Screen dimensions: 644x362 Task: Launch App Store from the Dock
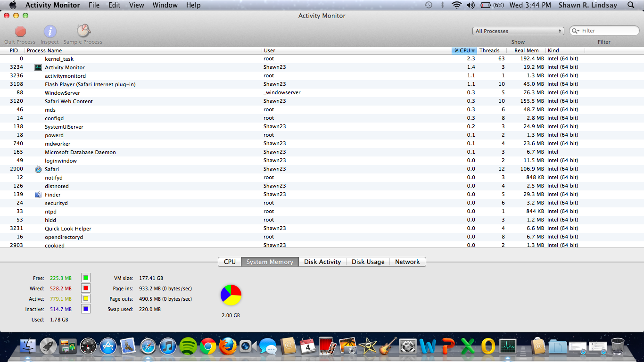(x=108, y=346)
